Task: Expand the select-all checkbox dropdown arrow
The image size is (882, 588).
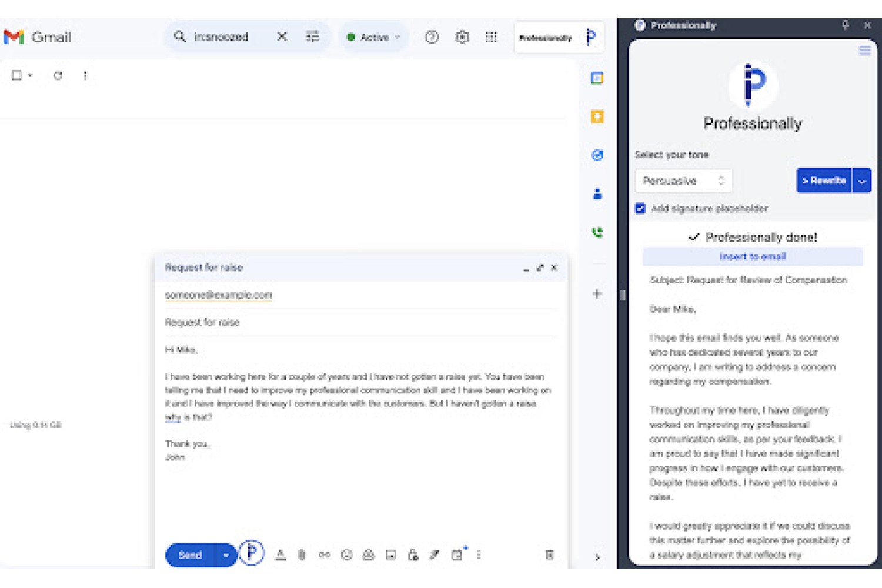Action: click(30, 75)
